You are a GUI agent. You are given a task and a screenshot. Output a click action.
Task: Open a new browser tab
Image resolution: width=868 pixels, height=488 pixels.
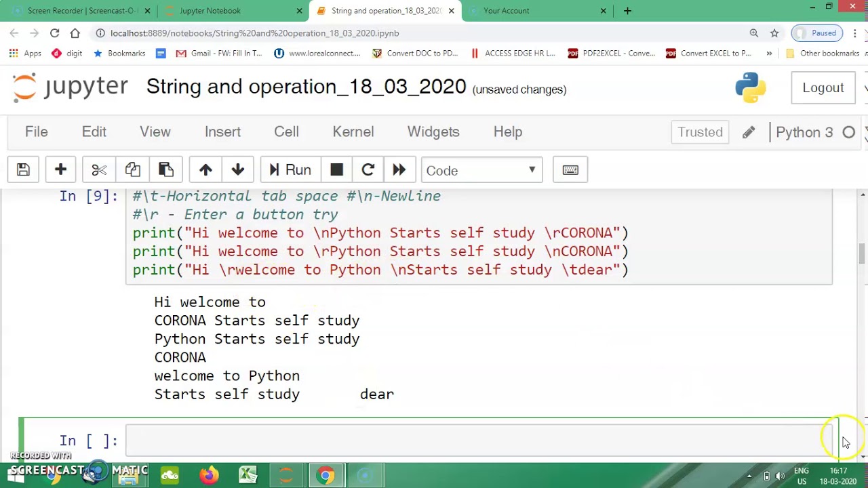point(627,10)
